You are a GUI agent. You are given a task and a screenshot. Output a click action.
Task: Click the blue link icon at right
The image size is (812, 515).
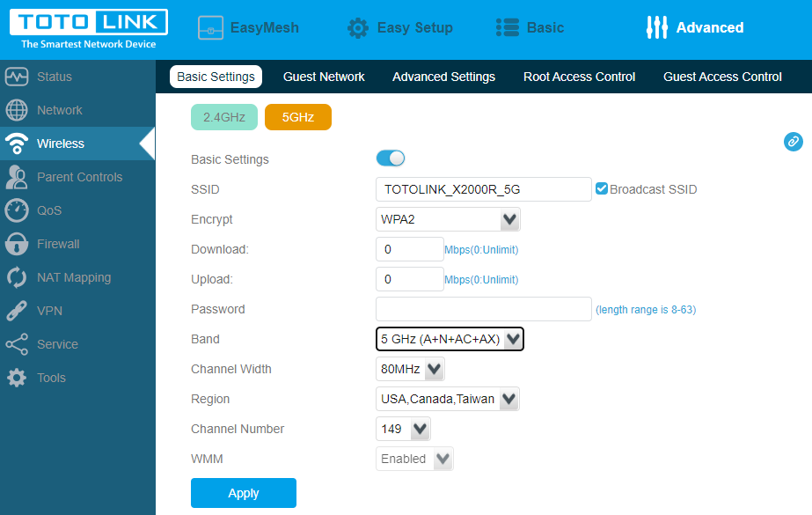coord(793,141)
